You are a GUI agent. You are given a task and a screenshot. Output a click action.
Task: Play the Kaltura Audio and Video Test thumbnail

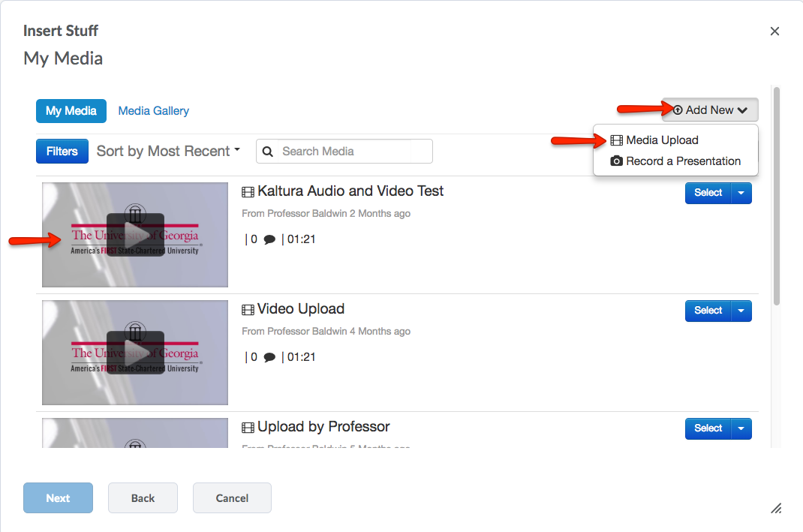135,235
